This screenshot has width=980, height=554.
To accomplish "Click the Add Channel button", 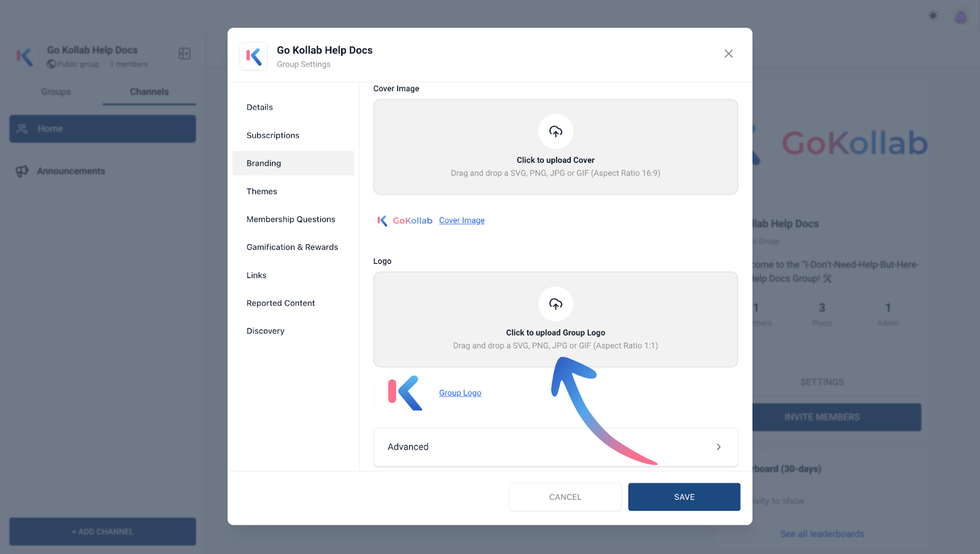I will [103, 531].
